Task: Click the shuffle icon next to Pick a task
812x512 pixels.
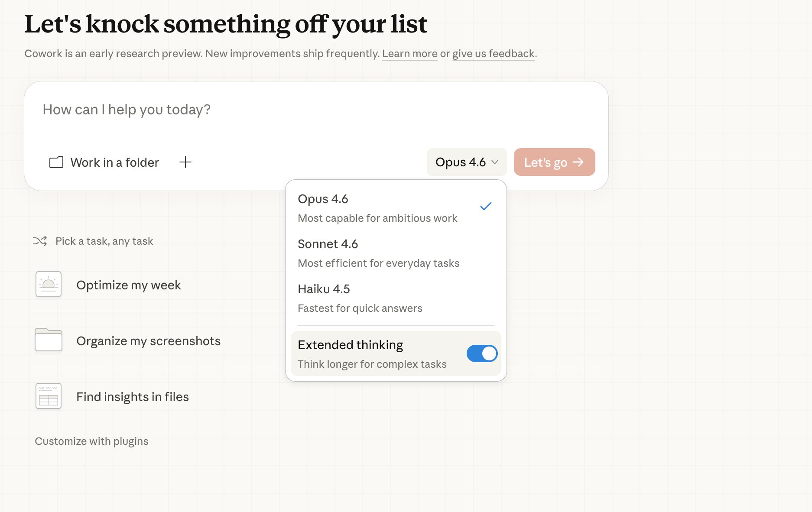Action: [40, 241]
